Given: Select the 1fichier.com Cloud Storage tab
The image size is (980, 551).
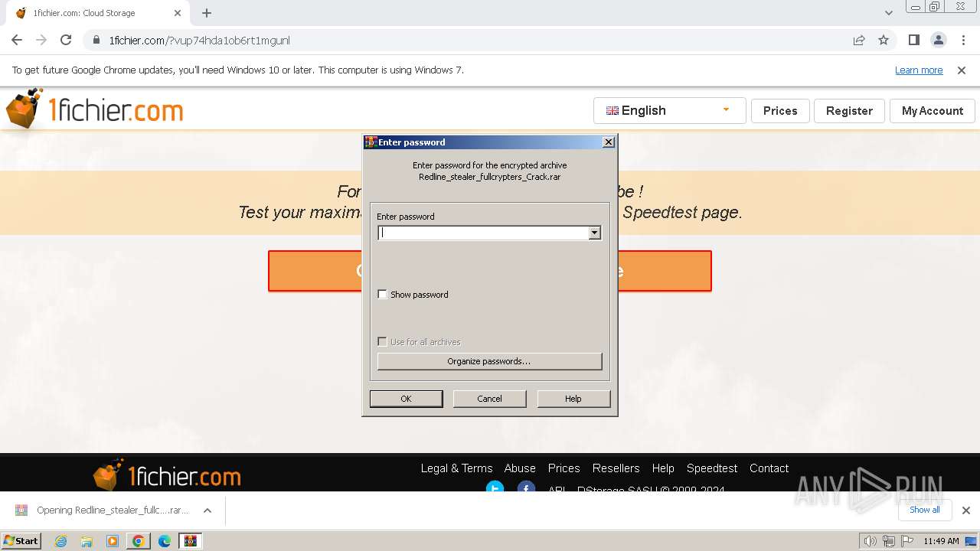Looking at the screenshot, I should pyautogui.click(x=97, y=13).
